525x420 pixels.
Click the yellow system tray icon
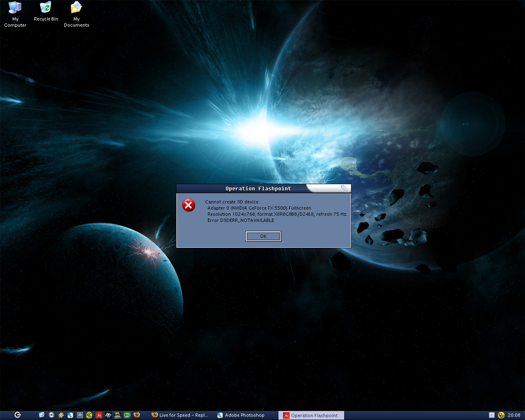tap(501, 415)
